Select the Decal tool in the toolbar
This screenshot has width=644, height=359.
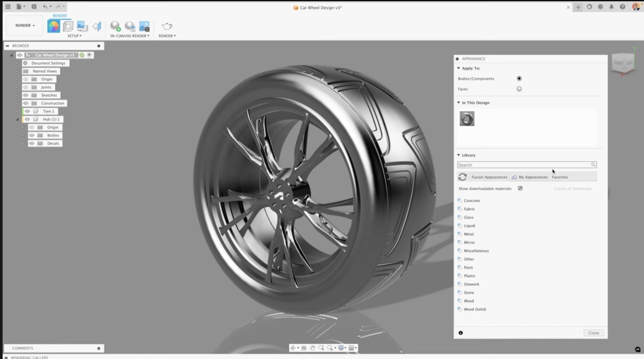click(97, 26)
